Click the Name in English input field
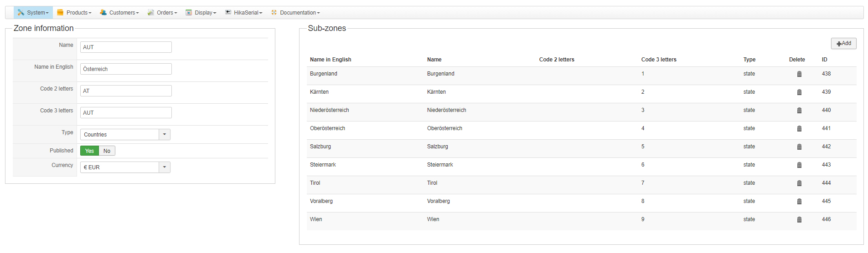Screen dimensions: 868x253 pyautogui.click(x=126, y=69)
